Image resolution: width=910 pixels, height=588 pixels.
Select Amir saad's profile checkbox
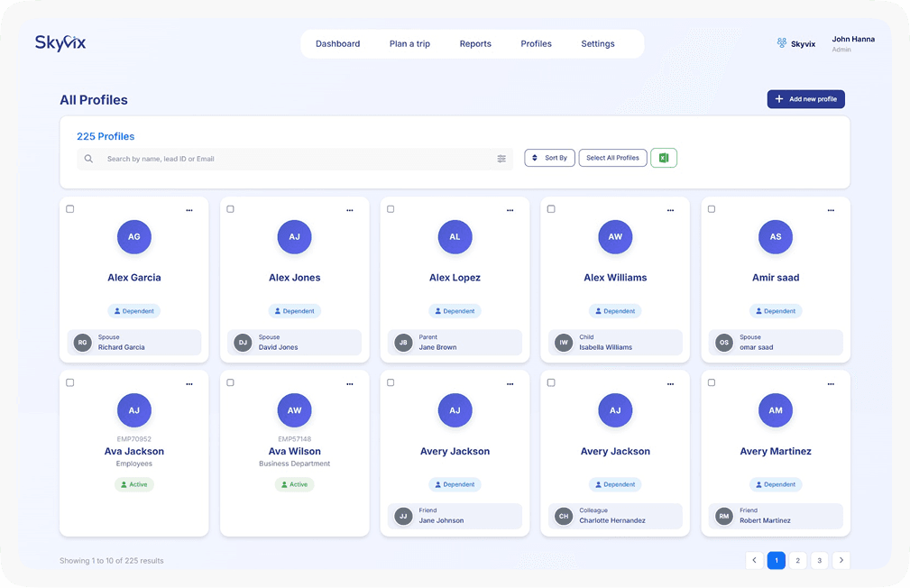(711, 208)
